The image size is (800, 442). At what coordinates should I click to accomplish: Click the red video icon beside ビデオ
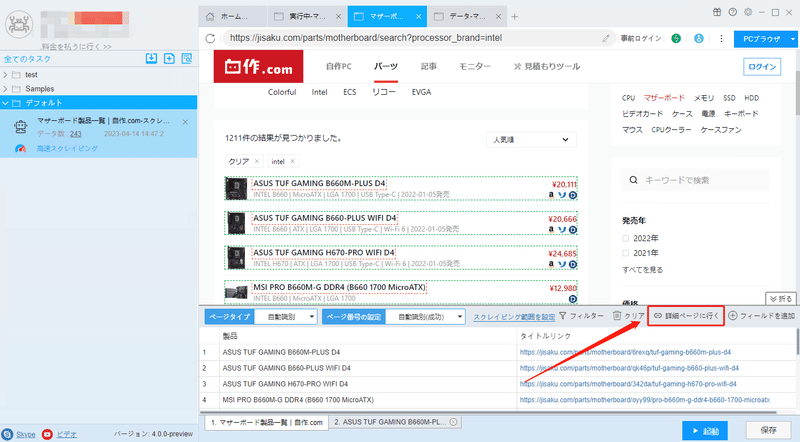pos(47,434)
